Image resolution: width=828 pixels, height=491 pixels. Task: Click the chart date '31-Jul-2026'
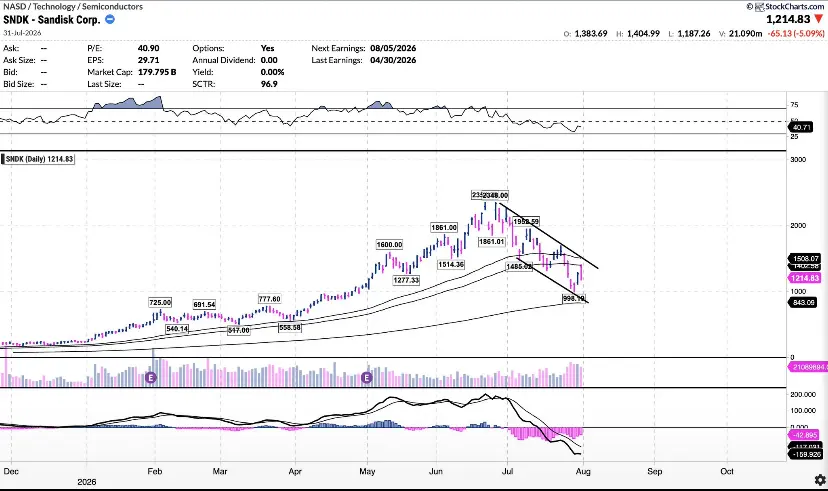pos(22,33)
